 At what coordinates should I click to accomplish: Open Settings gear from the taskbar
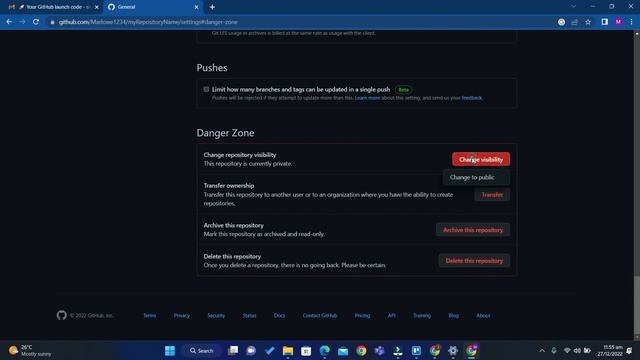coord(453,351)
